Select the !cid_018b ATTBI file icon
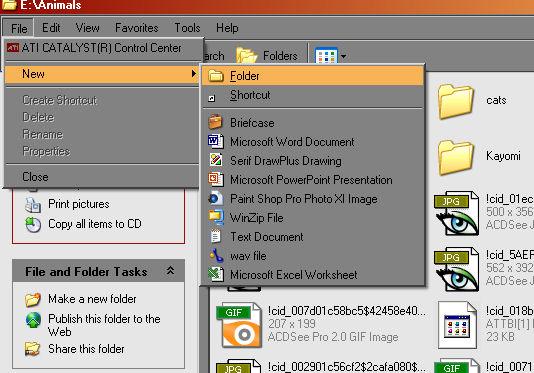Viewport: 534px width, 373px height. (x=457, y=325)
